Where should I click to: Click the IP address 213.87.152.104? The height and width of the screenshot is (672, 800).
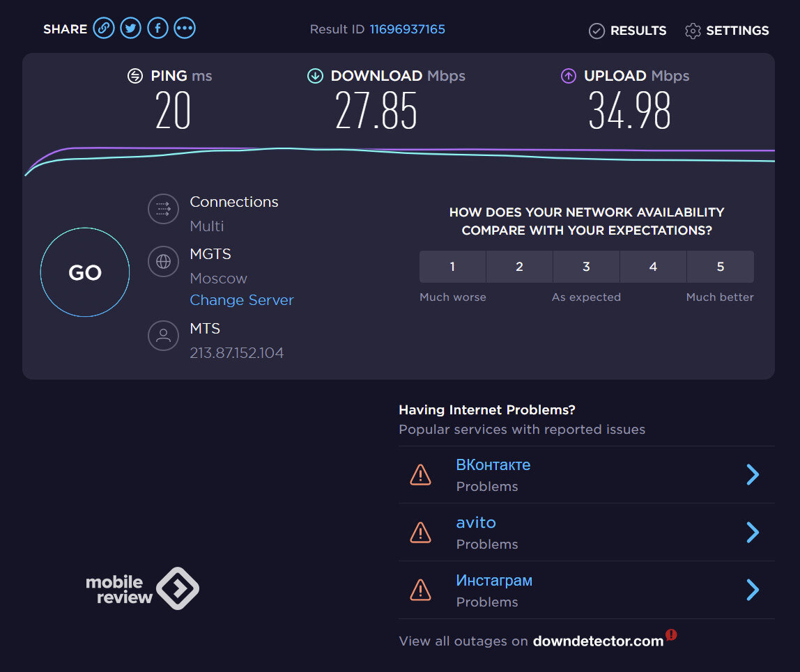point(237,353)
